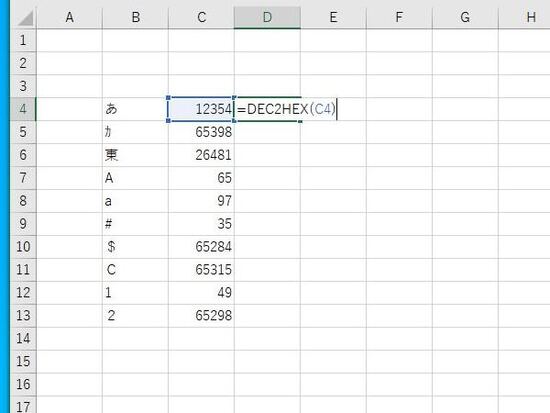Viewport: 550px width, 413px height.
Task: Select column D header
Action: tap(267, 17)
